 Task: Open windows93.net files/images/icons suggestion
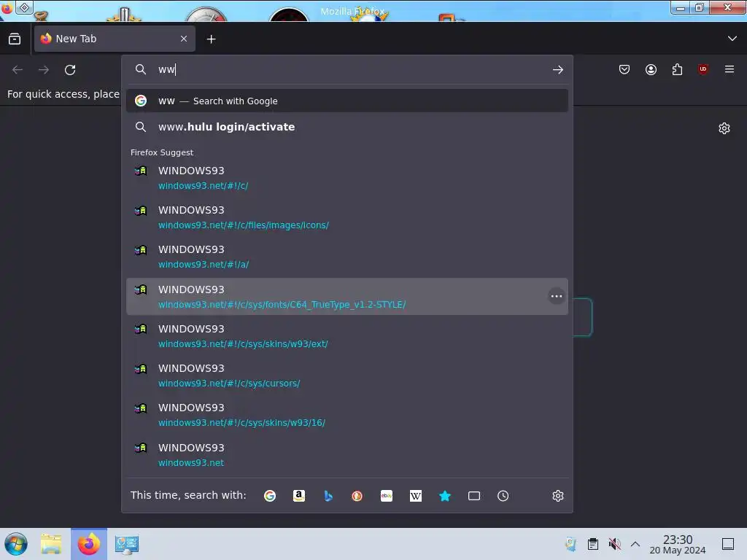click(347, 217)
